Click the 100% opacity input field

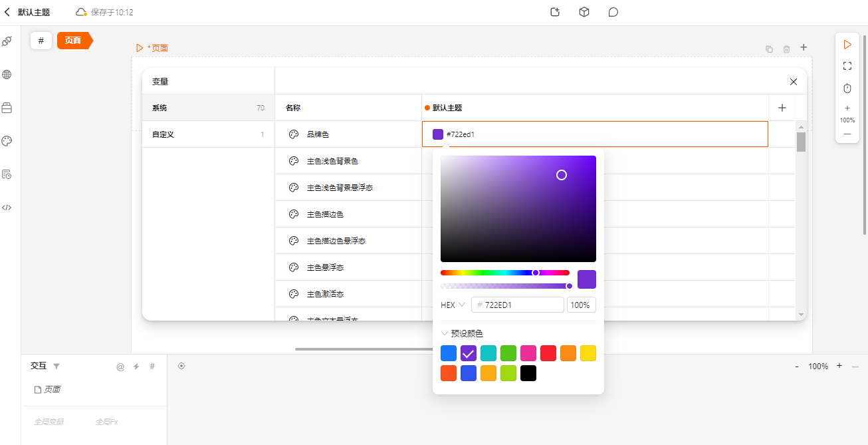pyautogui.click(x=581, y=305)
